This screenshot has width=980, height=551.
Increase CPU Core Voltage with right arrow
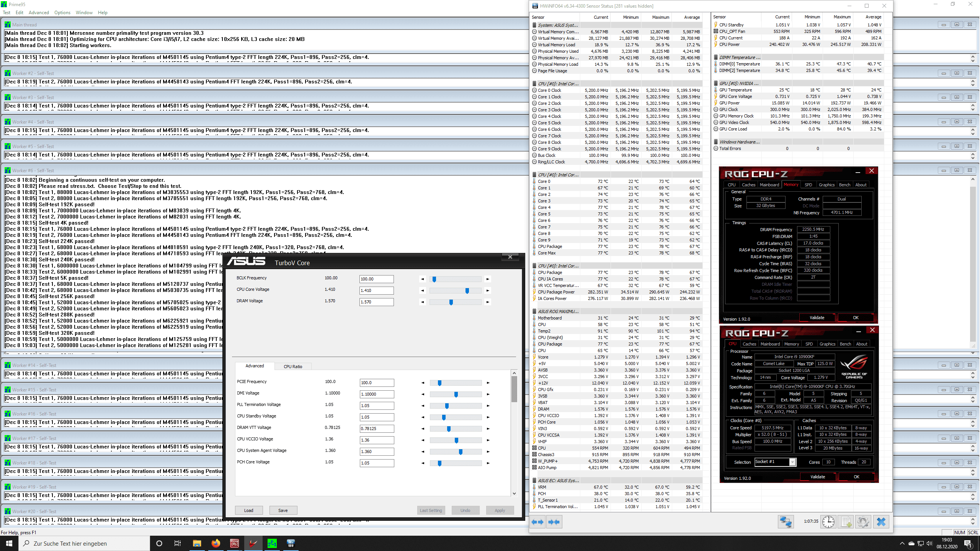(488, 291)
